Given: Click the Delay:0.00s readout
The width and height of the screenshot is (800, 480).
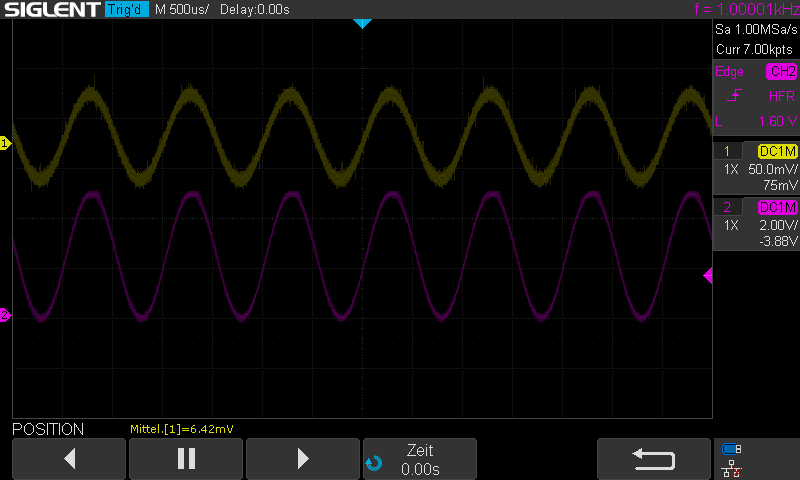Looking at the screenshot, I should click(255, 9).
